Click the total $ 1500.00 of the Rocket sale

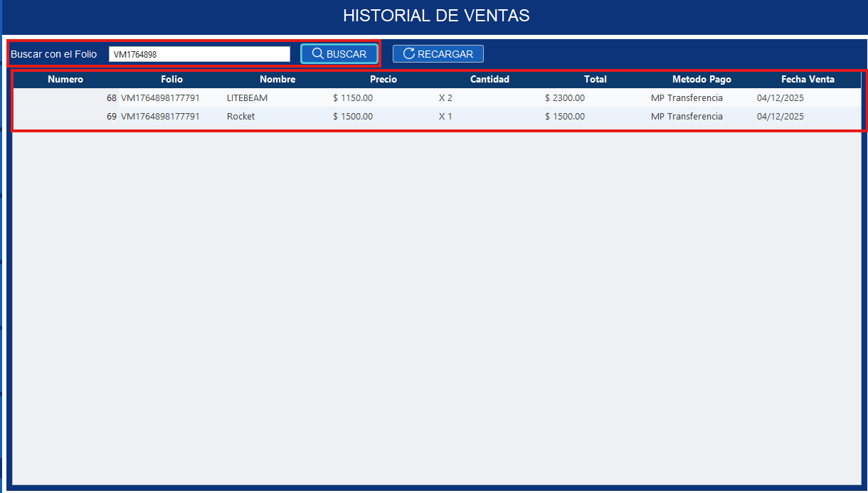click(x=565, y=116)
